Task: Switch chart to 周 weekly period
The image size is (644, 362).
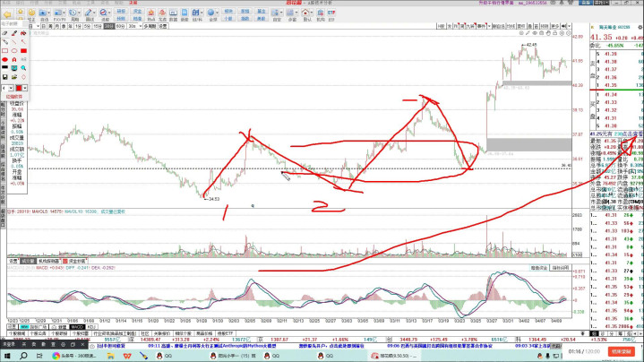Action: [50, 26]
